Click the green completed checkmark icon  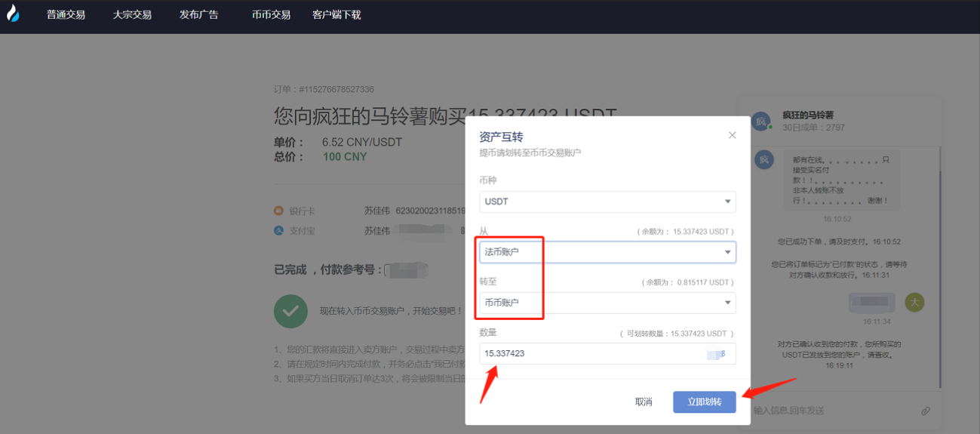(x=290, y=310)
